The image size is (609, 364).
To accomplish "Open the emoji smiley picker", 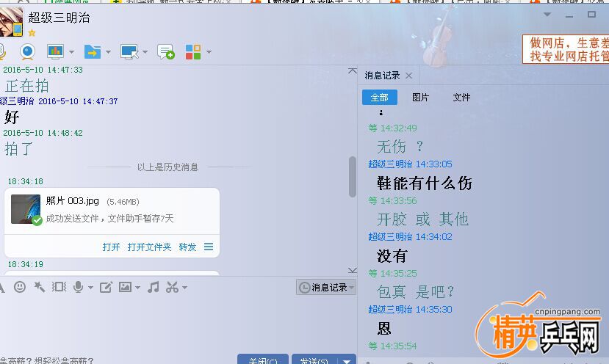I will click(x=20, y=287).
